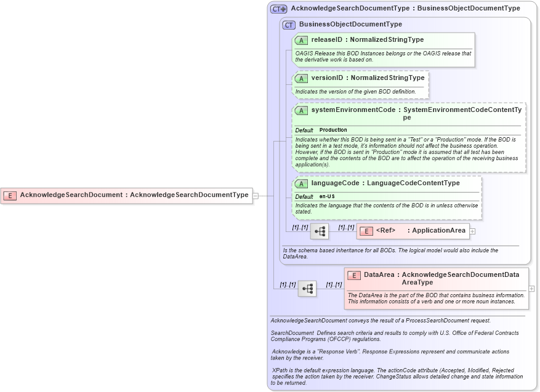Select the DataArea element icon
The height and width of the screenshot is (392, 540).
[353, 274]
